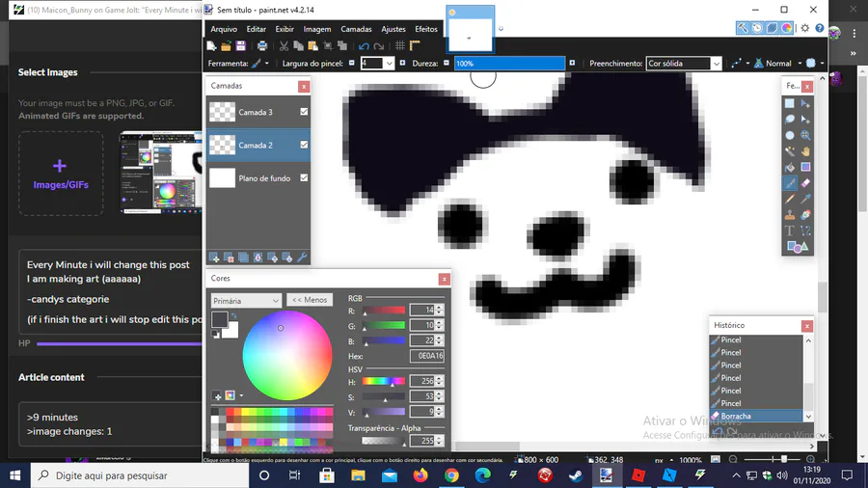Click the Duplicate Layer icon
Screen dimensions: 868x488
tap(243, 258)
